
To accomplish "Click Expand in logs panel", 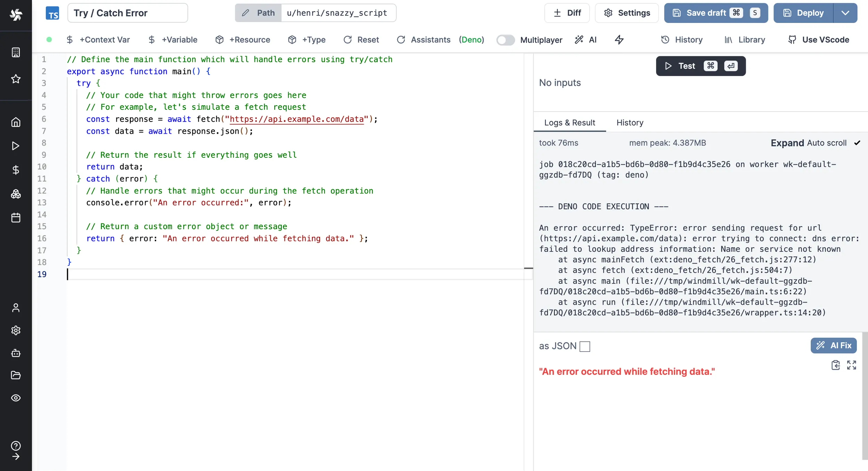I will (787, 143).
